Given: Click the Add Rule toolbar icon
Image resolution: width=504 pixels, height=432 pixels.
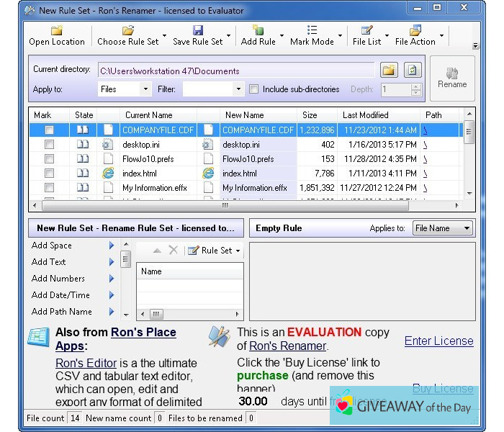Looking at the screenshot, I should (258, 30).
